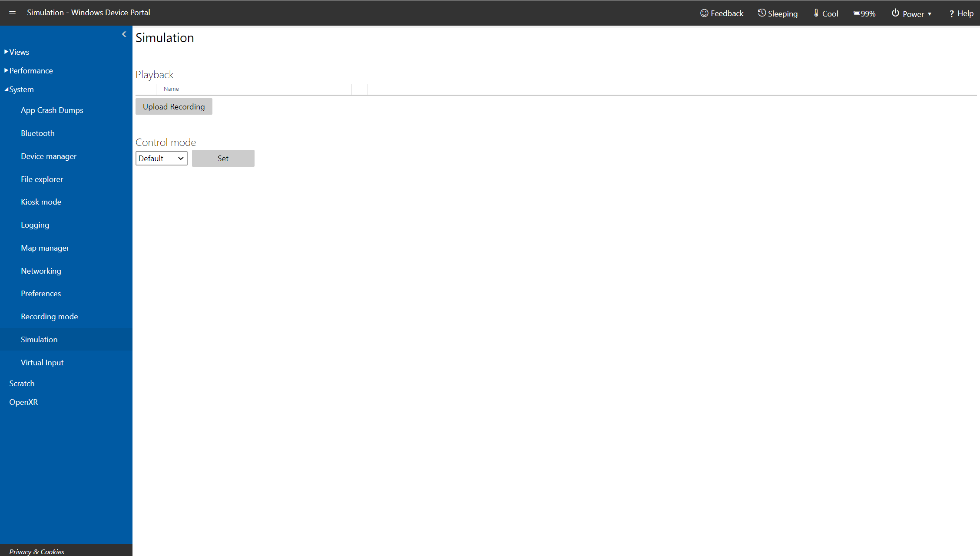The width and height of the screenshot is (980, 556).
Task: Click the Name input field in Playback
Action: (x=255, y=88)
